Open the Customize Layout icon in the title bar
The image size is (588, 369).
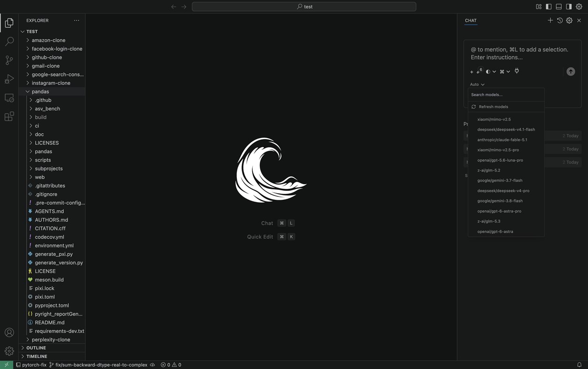click(539, 7)
